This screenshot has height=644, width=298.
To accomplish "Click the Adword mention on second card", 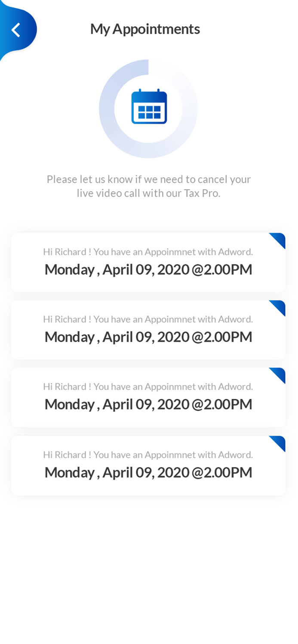I will pos(237,319).
